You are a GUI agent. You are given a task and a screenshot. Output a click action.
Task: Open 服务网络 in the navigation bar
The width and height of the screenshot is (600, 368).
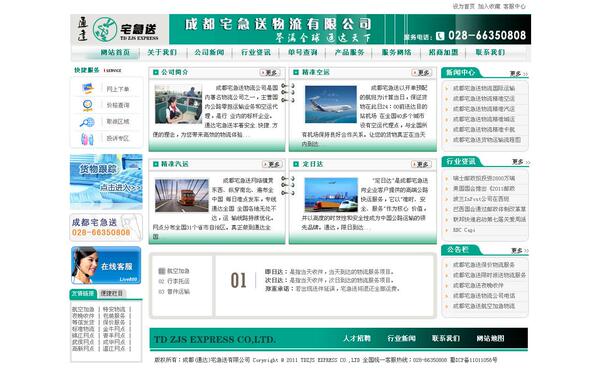click(x=396, y=52)
